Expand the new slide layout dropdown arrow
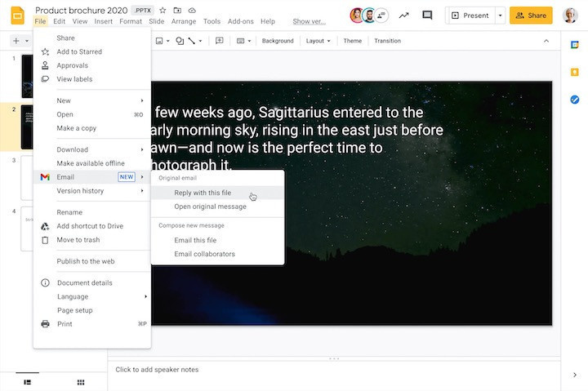The height and width of the screenshot is (391, 588). pos(27,41)
